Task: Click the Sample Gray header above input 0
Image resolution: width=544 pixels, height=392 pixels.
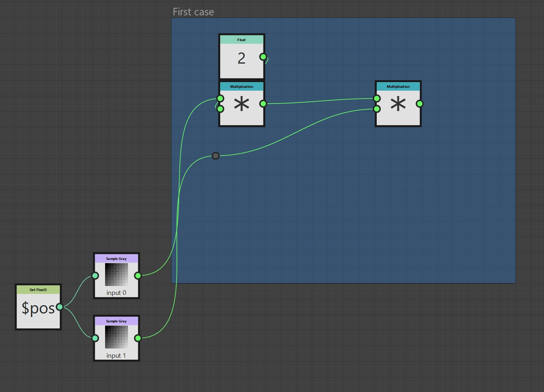Action: pyautogui.click(x=117, y=259)
